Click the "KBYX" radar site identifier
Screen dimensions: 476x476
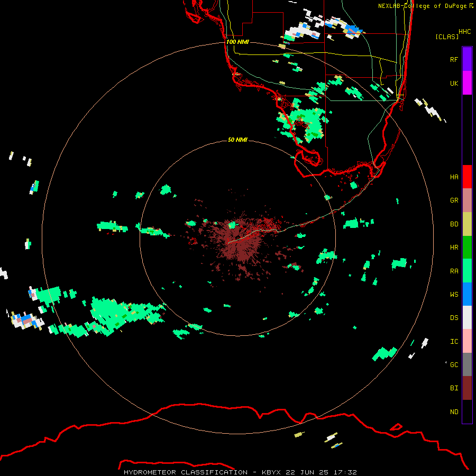[x=271, y=472]
